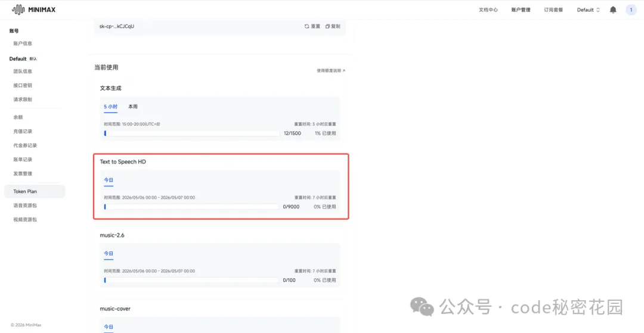The image size is (644, 333).
Task: Select 今日 tab under music-cover
Action: (109, 327)
